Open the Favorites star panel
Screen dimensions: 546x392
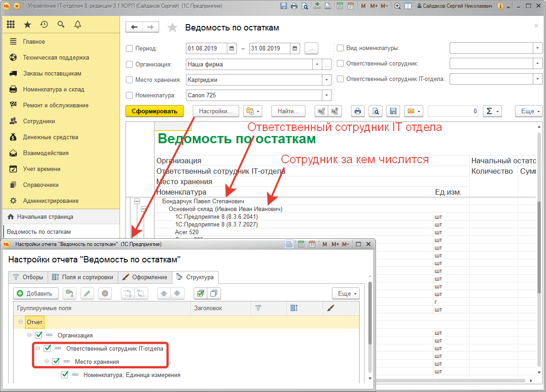[x=27, y=24]
